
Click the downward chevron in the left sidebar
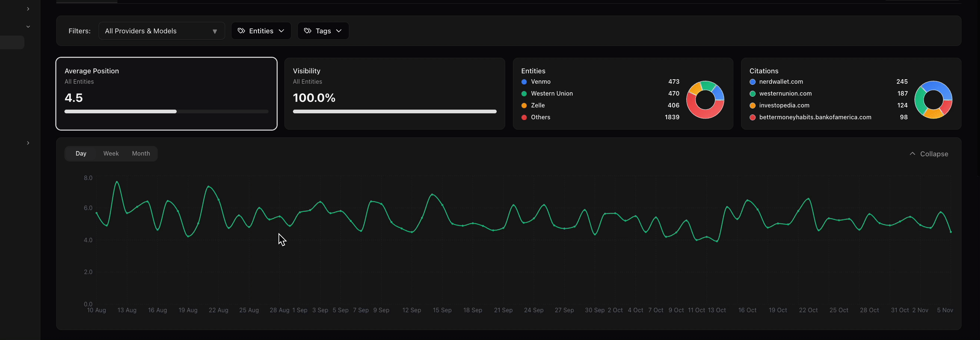(29, 26)
